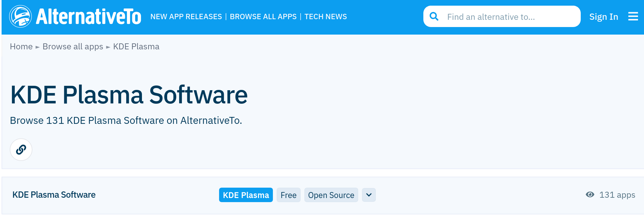The width and height of the screenshot is (644, 215).
Task: Open NEW APP RELEASES page
Action: [186, 17]
